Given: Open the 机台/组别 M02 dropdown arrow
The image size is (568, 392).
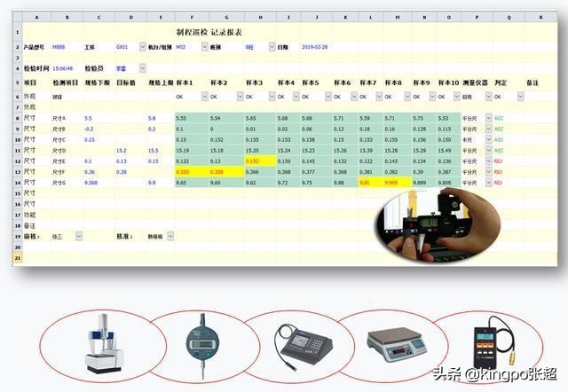Looking at the screenshot, I should 205,46.
